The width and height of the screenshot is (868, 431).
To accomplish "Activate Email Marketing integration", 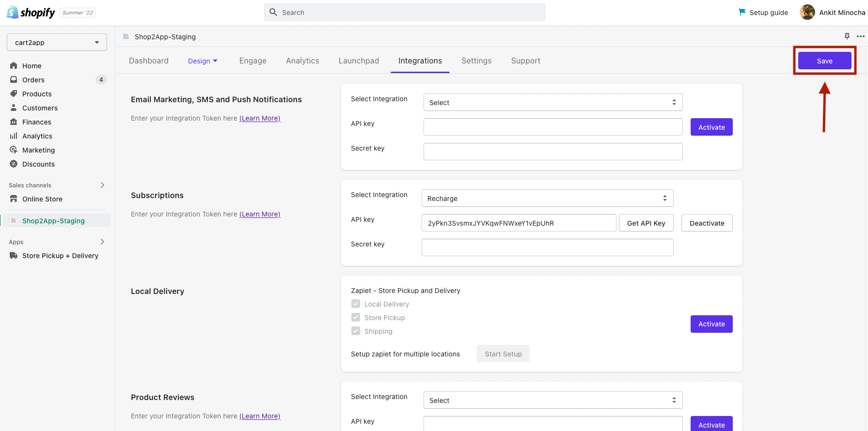I will tap(711, 127).
